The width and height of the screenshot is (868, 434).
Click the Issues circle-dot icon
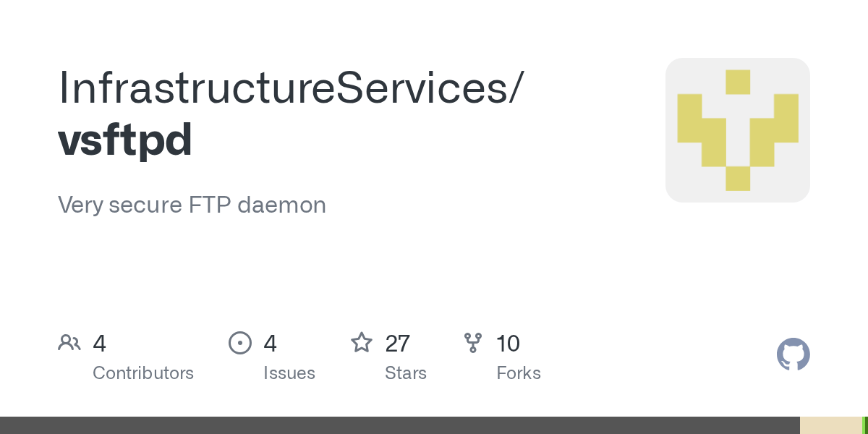(x=240, y=343)
